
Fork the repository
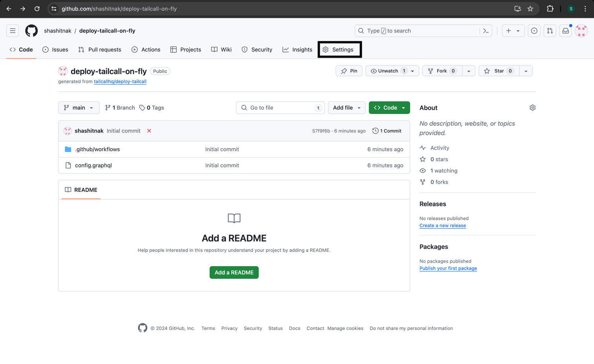[x=442, y=71]
